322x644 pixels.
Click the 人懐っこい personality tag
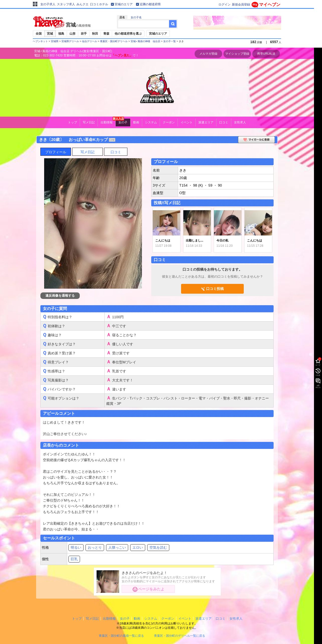coord(117,547)
